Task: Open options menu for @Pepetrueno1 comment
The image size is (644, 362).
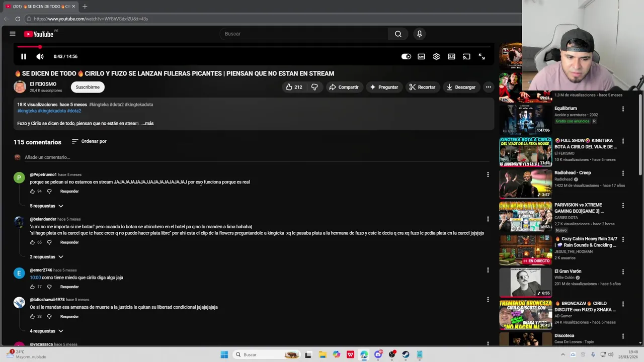Action: [x=488, y=174]
